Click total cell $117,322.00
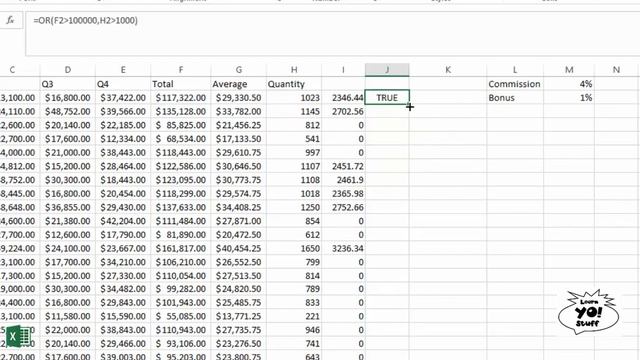This screenshot has height=360, width=640. pyautogui.click(x=181, y=98)
